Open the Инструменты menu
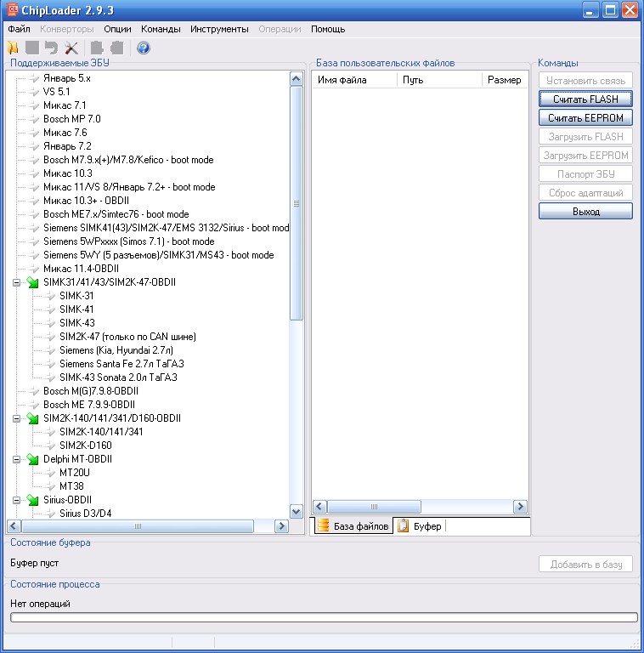Image resolution: width=644 pixels, height=653 pixels. (x=219, y=29)
